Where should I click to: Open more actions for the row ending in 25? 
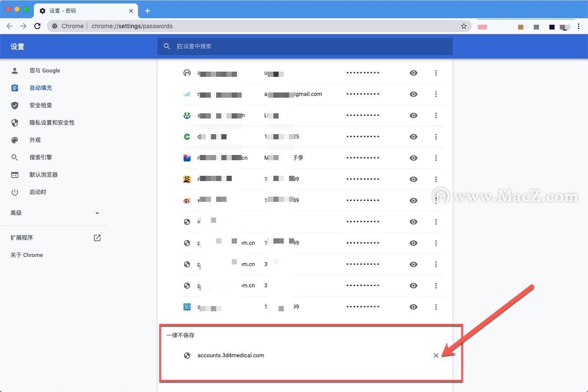tap(436, 137)
